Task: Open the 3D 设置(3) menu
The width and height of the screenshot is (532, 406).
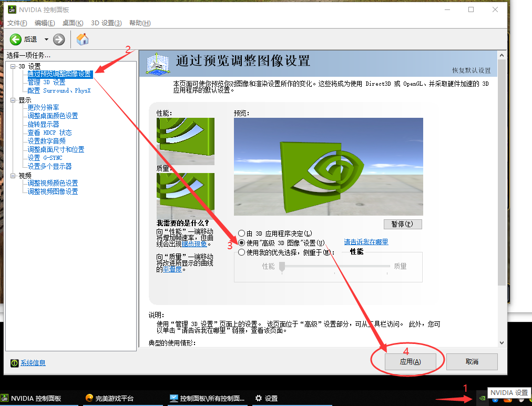Action: pos(106,23)
